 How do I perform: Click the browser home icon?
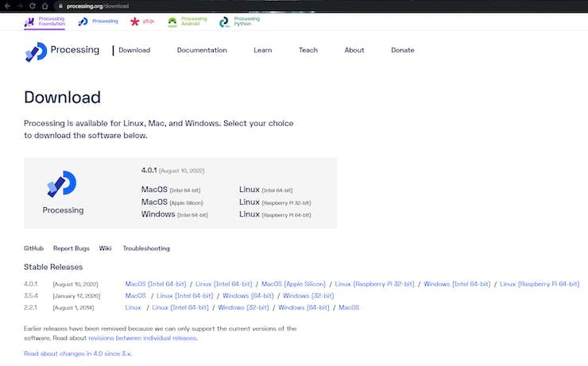[45, 6]
